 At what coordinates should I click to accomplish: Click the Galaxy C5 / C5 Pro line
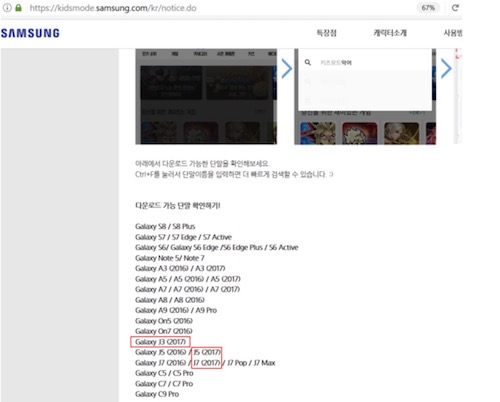pyautogui.click(x=164, y=373)
